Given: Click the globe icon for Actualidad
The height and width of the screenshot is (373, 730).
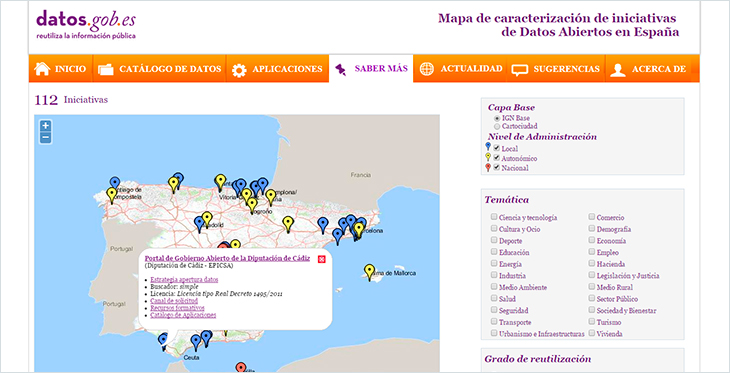Looking at the screenshot, I should click(x=426, y=68).
